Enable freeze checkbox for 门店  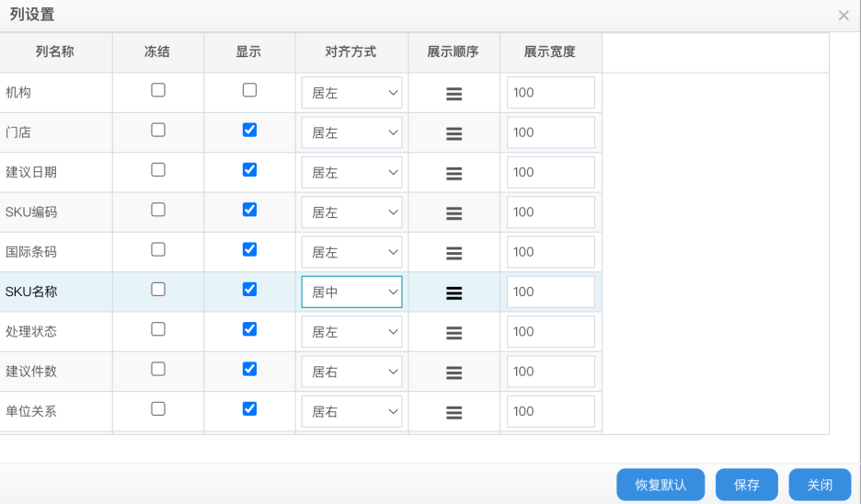click(x=158, y=130)
